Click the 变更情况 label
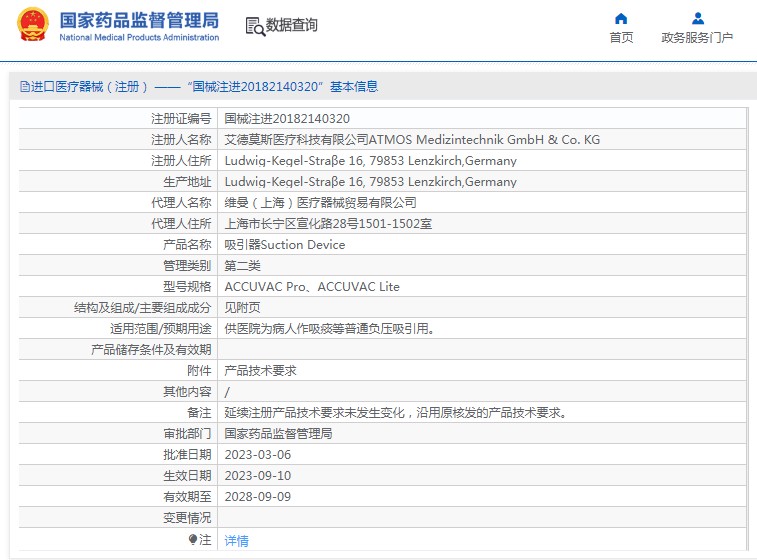 tap(187, 518)
